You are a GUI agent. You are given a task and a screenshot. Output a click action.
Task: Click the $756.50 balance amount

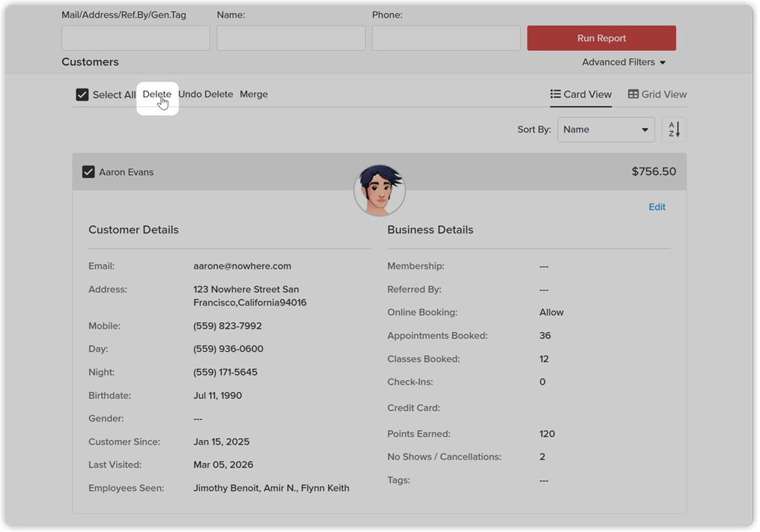coord(654,171)
